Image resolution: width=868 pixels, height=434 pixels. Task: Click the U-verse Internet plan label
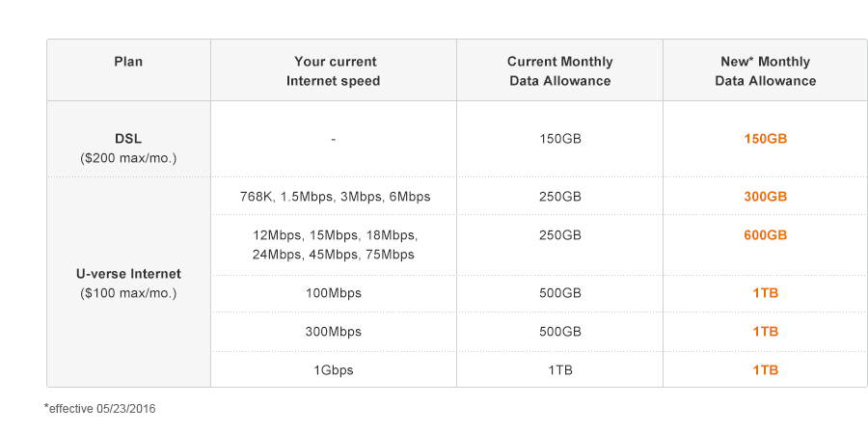(128, 274)
